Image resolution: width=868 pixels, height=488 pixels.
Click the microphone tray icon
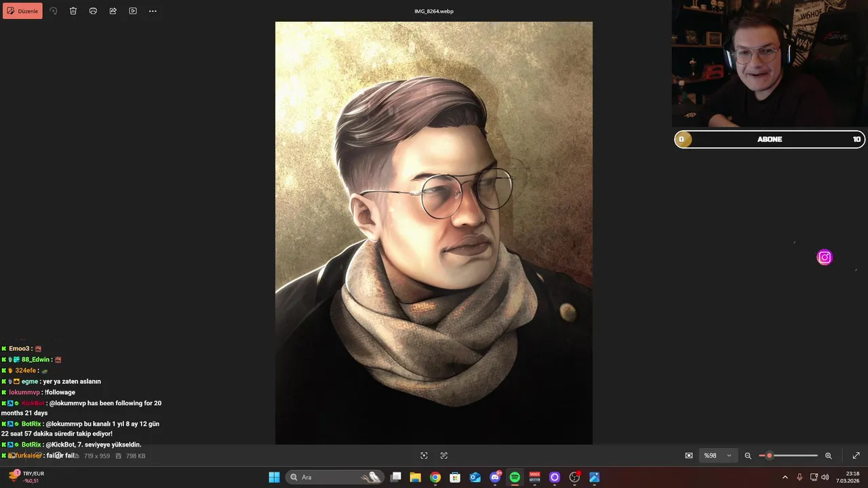[x=800, y=477]
